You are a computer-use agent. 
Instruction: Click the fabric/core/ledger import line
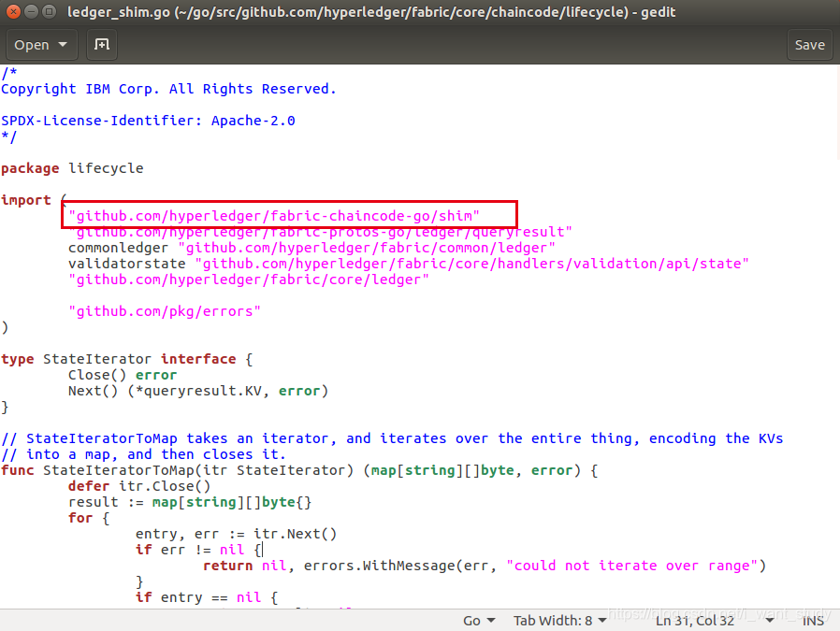[249, 280]
